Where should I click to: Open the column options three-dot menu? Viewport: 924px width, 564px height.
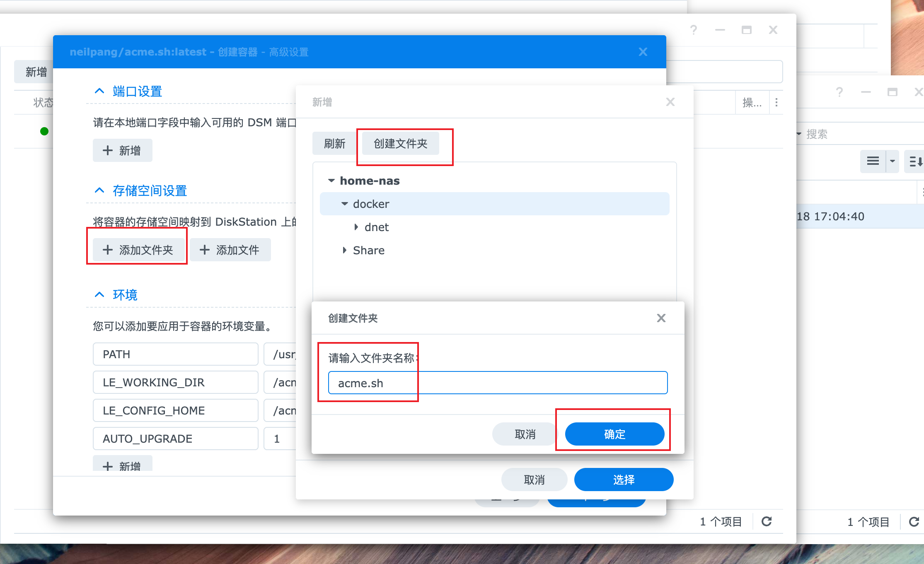click(x=776, y=102)
